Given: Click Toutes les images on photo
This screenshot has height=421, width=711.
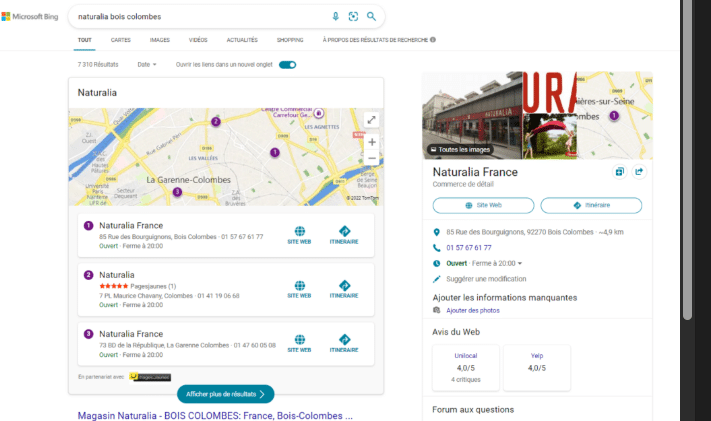Looking at the screenshot, I should (460, 150).
